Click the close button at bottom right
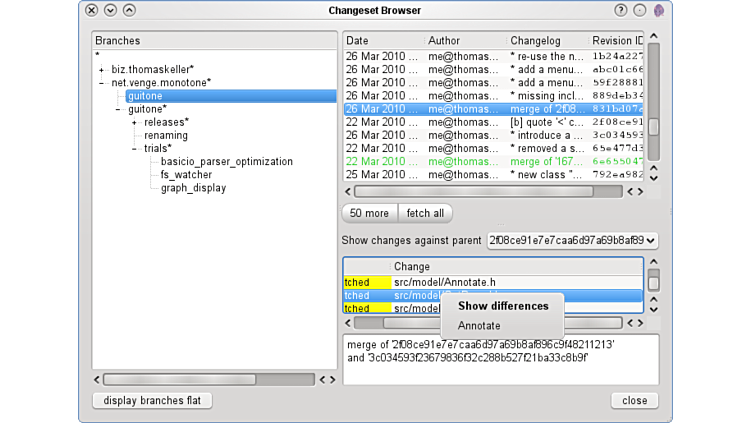The width and height of the screenshot is (752, 423). click(634, 400)
